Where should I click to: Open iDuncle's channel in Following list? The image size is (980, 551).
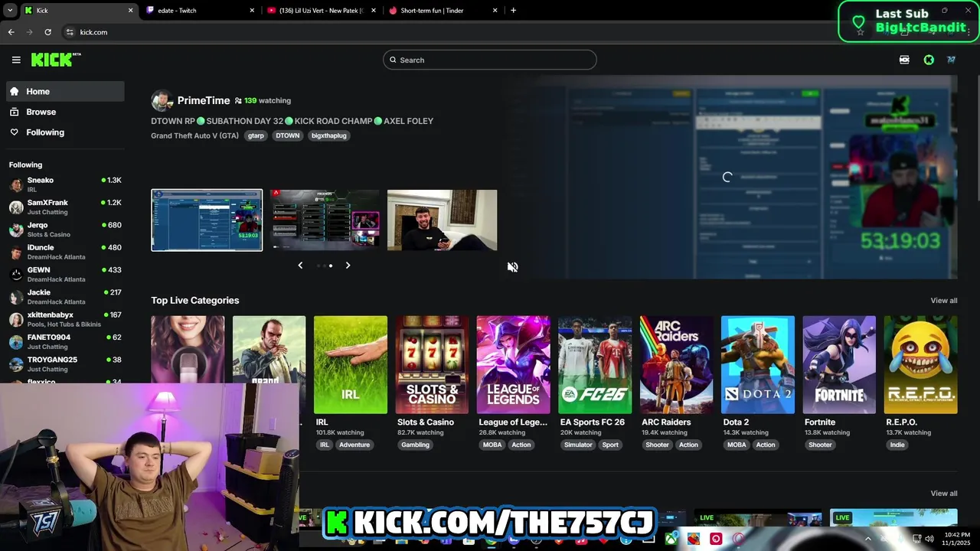coord(65,252)
